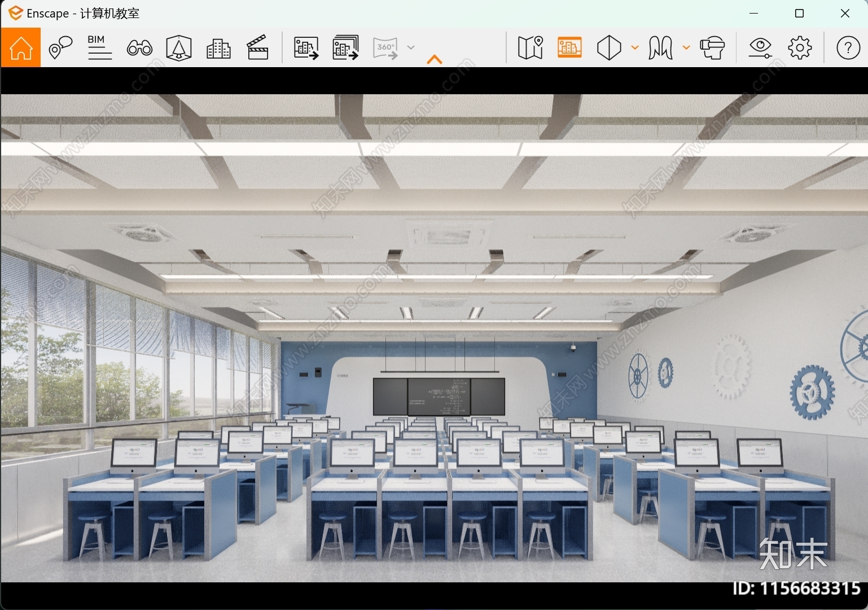Open the visual settings eye icon
This screenshot has height=610, width=868.
(x=760, y=48)
